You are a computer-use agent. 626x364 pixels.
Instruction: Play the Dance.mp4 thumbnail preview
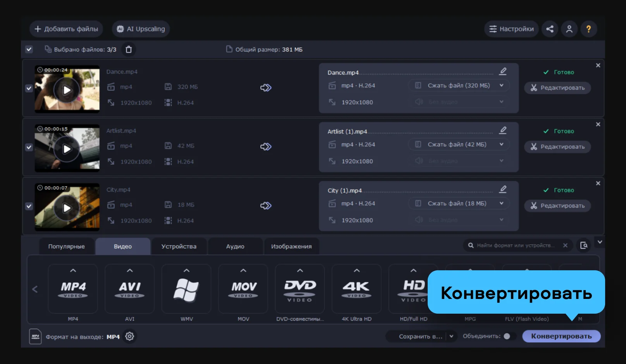click(x=67, y=90)
